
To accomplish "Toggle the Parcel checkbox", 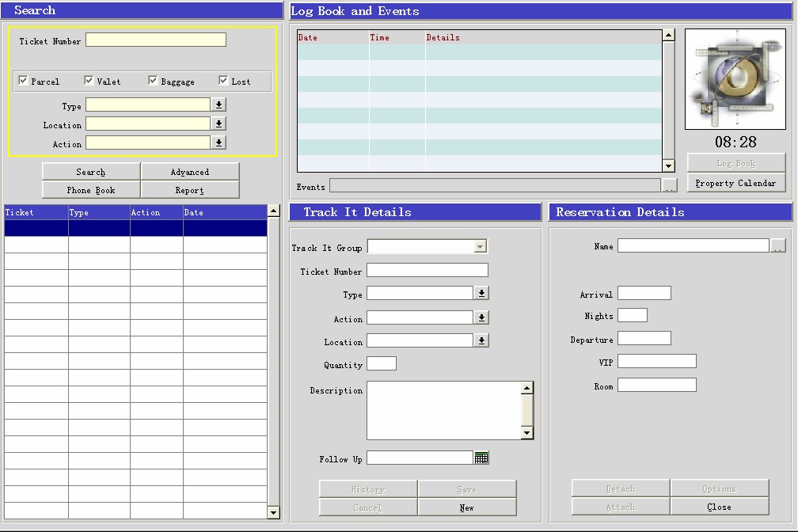I will click(x=23, y=81).
